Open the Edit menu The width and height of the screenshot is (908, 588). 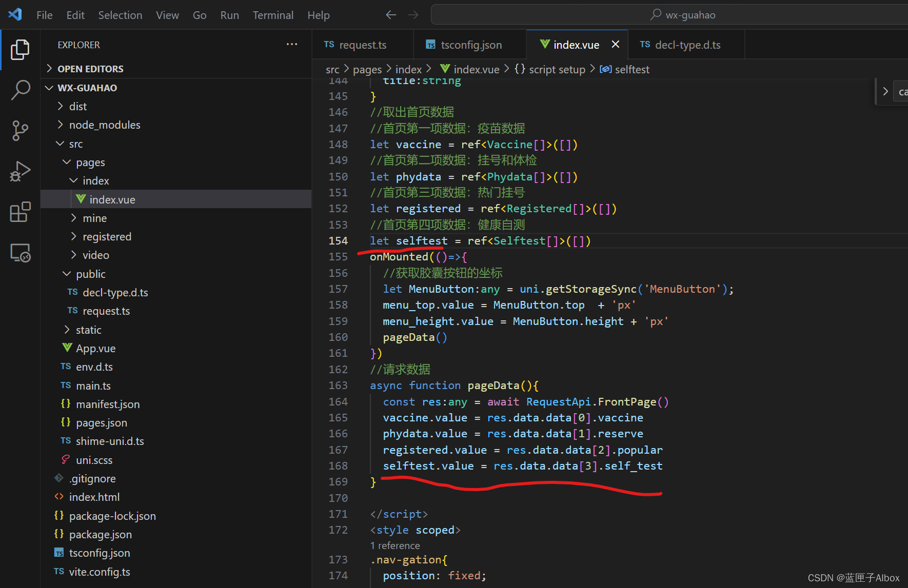pos(75,15)
